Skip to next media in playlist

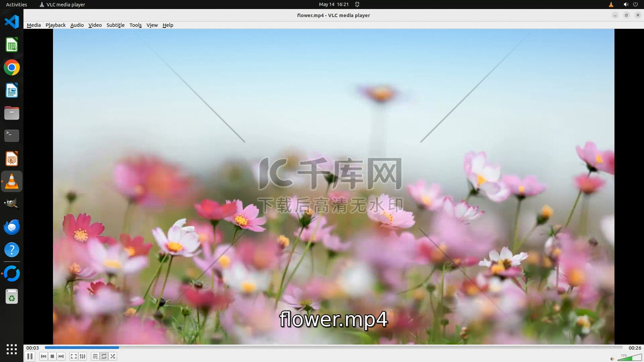tap(61, 356)
